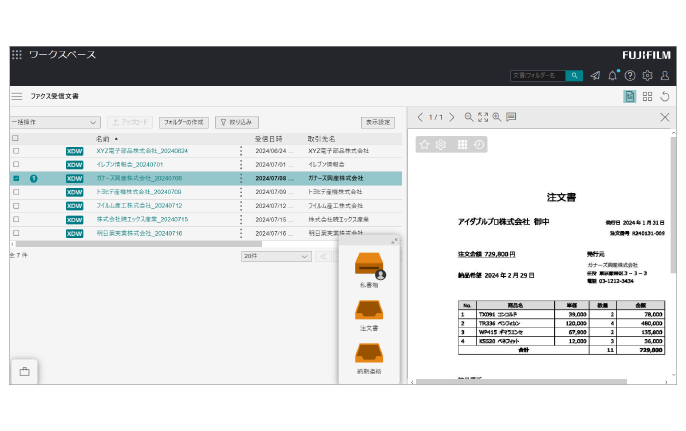The width and height of the screenshot is (686, 431).
Task: Open row menu for イレブン情報会
Action: pyautogui.click(x=241, y=165)
